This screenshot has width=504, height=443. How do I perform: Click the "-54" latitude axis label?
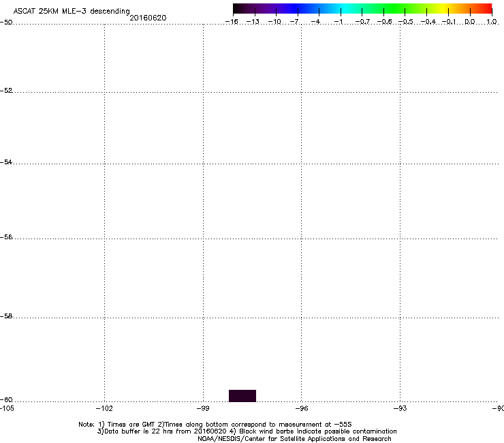coord(6,162)
